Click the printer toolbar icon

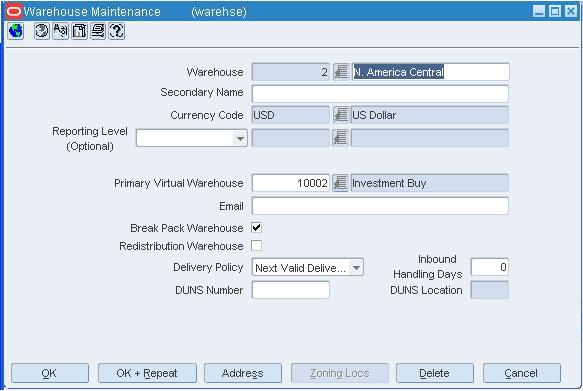pos(98,31)
